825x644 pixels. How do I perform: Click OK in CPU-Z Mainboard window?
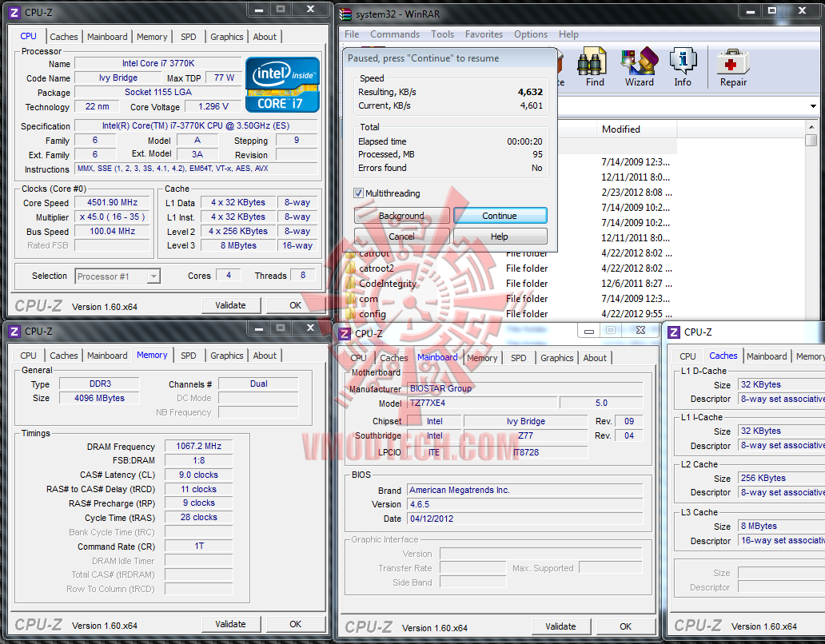tap(625, 626)
